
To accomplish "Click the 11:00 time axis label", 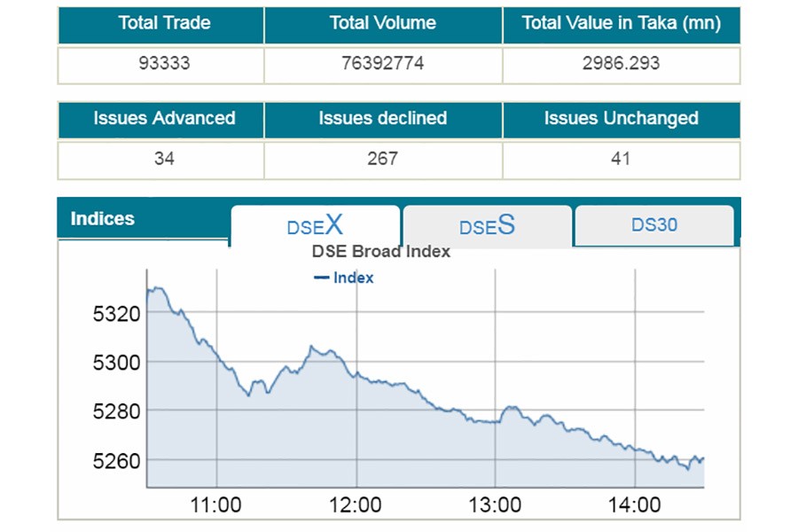I will (x=216, y=505).
